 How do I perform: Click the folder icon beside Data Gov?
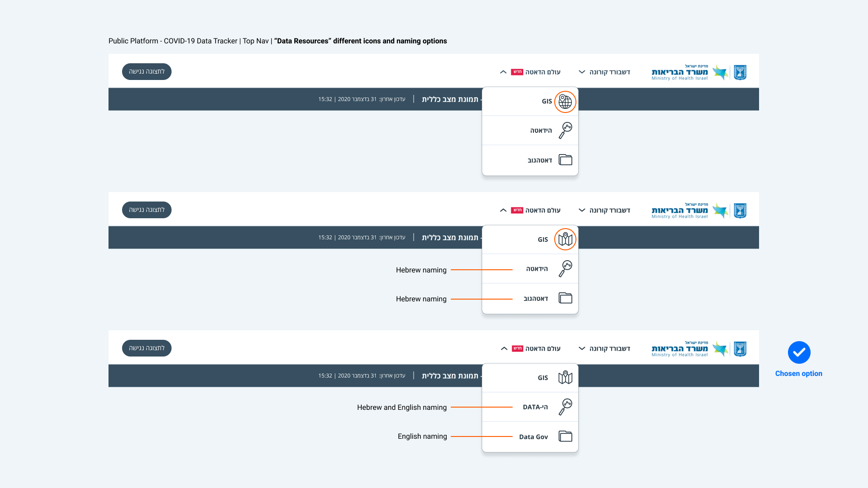coord(565,436)
